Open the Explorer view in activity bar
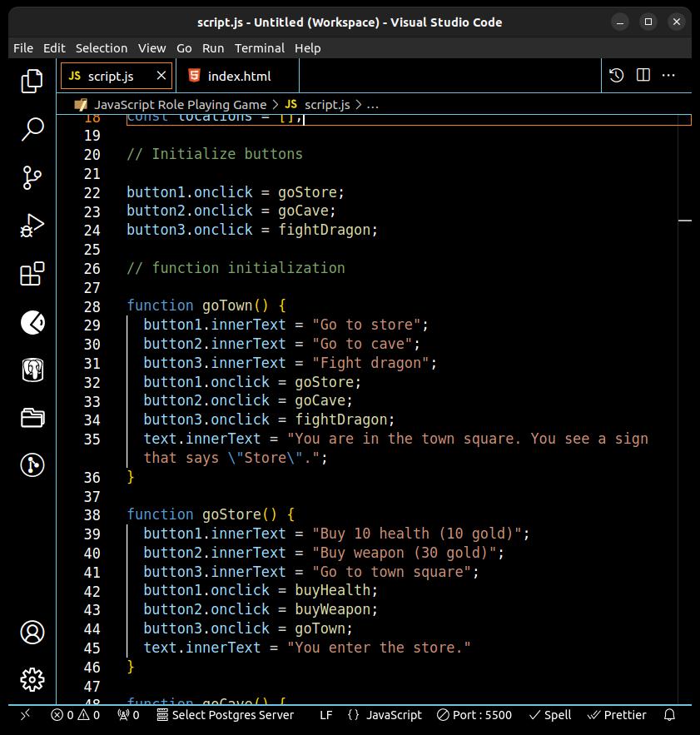Image resolution: width=700 pixels, height=735 pixels. coord(32,81)
